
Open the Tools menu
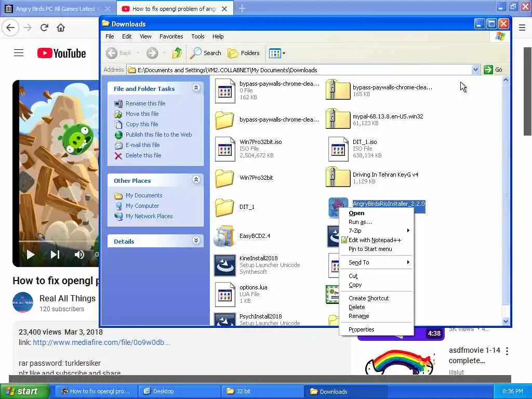click(198, 36)
